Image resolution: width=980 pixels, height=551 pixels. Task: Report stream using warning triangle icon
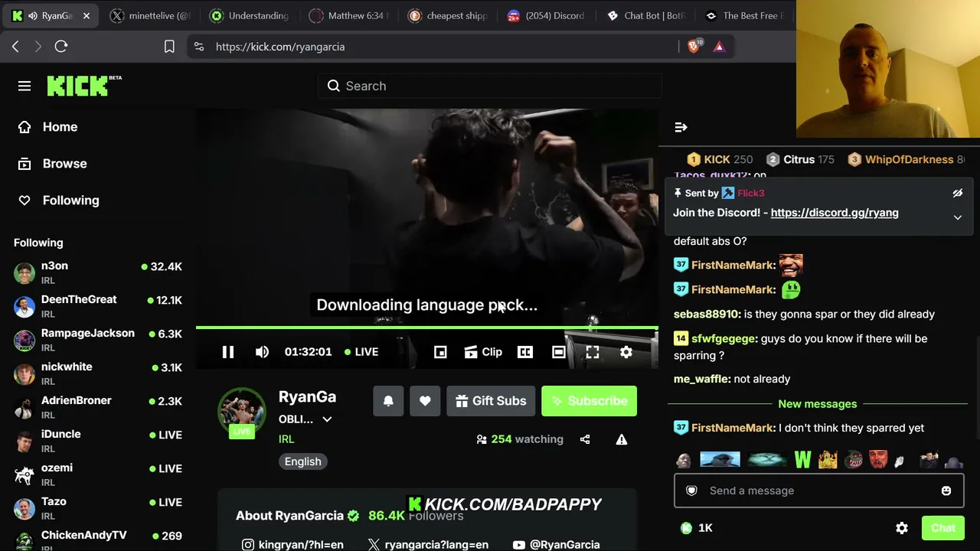pos(622,439)
